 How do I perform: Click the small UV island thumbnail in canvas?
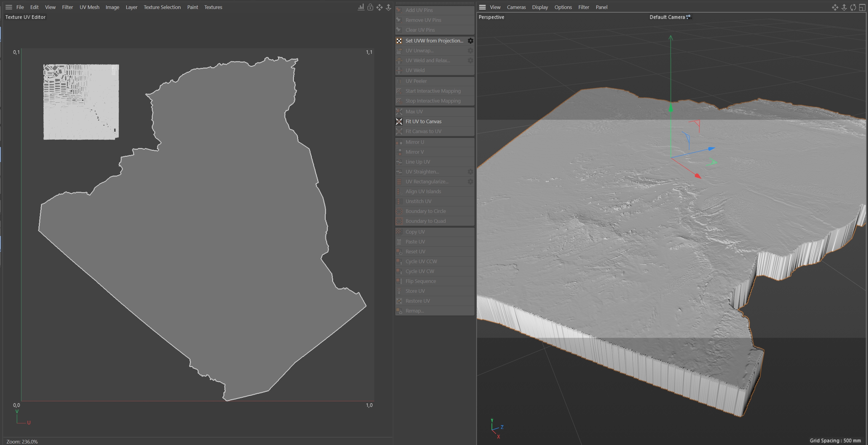coord(81,102)
